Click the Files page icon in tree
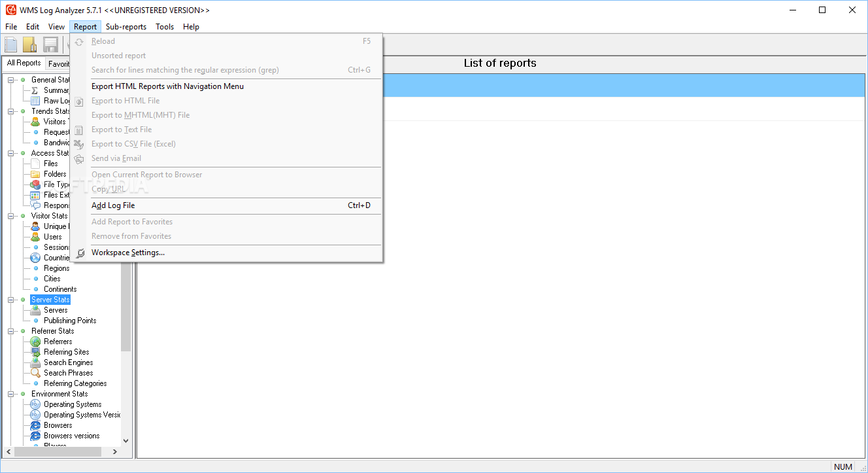The width and height of the screenshot is (868, 473). [35, 164]
